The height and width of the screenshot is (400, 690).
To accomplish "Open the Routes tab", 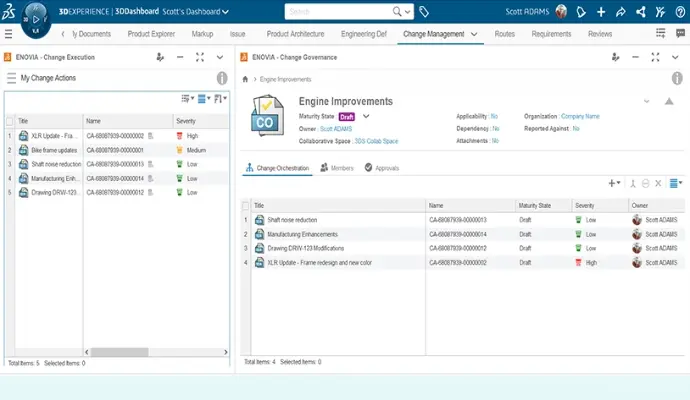I will coord(504,34).
